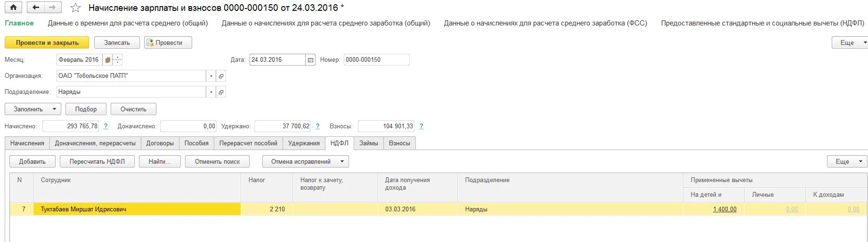Viewport: 868px width, 242px height.
Task: Add document to favorites star
Action: coord(75,8)
